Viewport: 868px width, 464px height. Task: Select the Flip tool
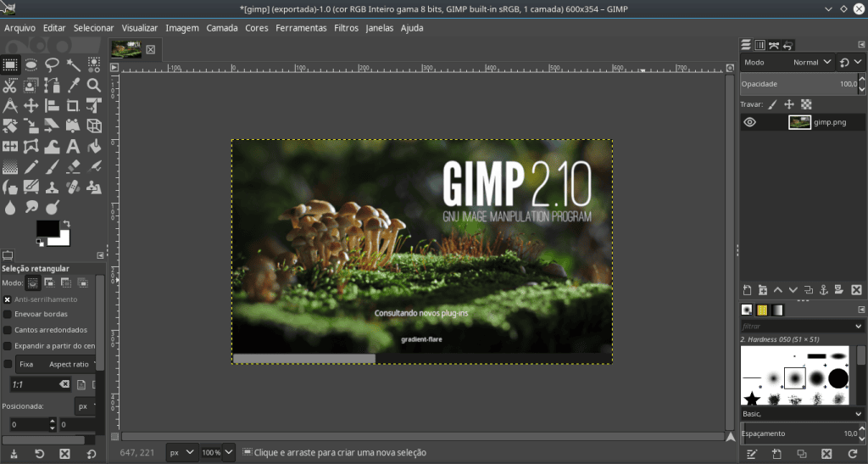pos(10,147)
